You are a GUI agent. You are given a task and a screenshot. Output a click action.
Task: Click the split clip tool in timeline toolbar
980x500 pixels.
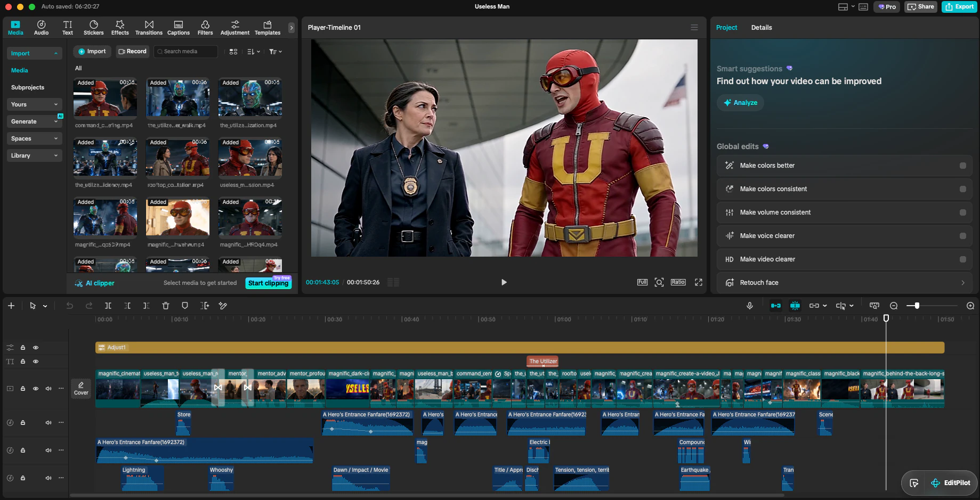pos(108,306)
